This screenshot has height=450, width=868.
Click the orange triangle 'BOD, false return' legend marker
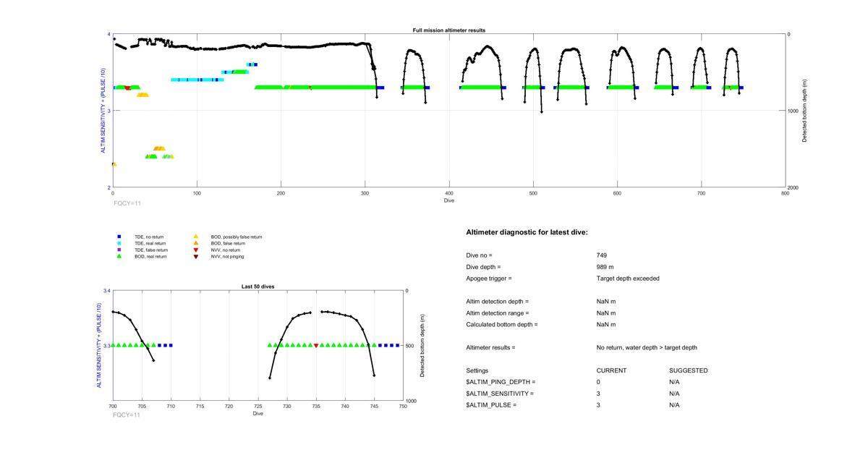pos(196,243)
